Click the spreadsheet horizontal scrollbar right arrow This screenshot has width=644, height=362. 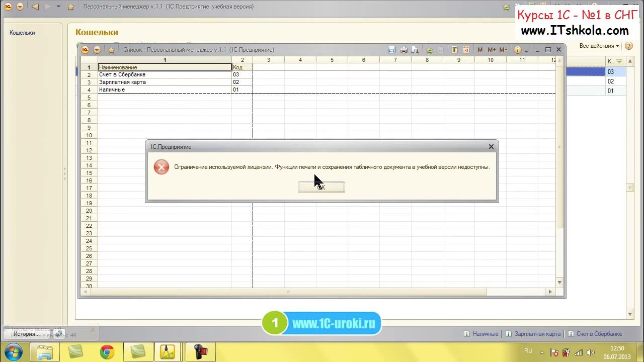[550, 292]
